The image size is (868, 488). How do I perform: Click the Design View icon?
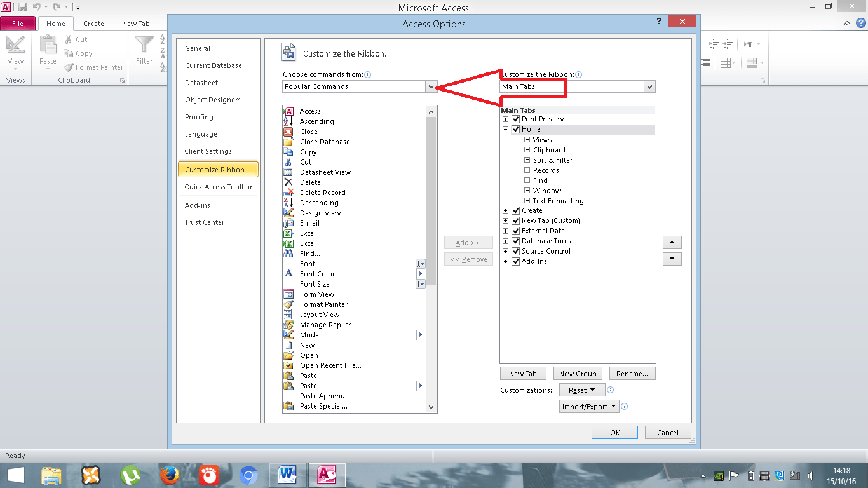(288, 213)
